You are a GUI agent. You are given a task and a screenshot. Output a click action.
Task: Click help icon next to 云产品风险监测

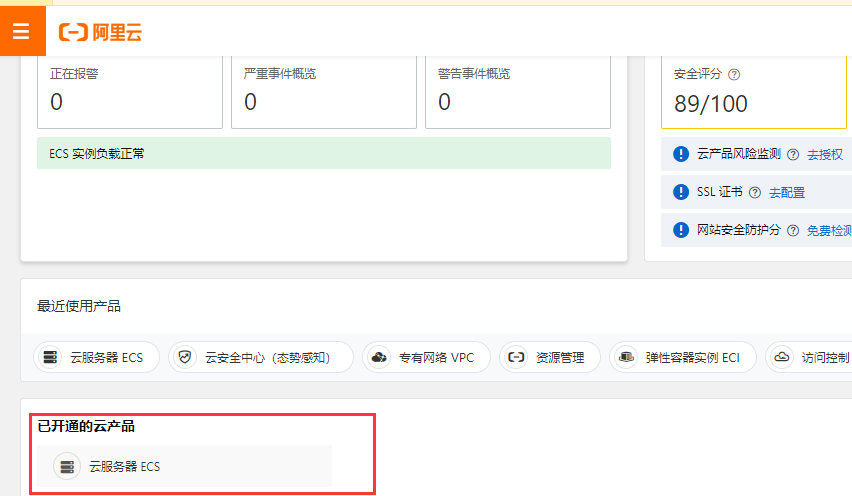(x=793, y=154)
